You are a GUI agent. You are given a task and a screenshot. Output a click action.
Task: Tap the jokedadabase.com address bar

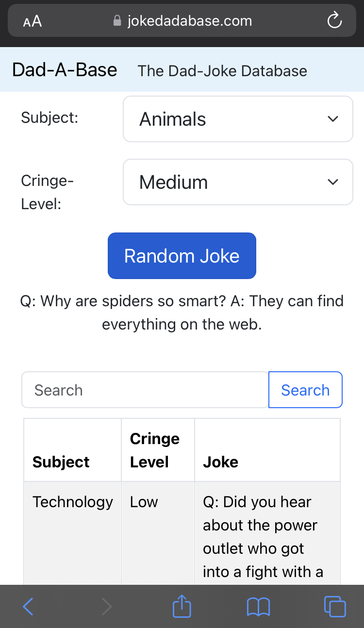click(x=189, y=20)
